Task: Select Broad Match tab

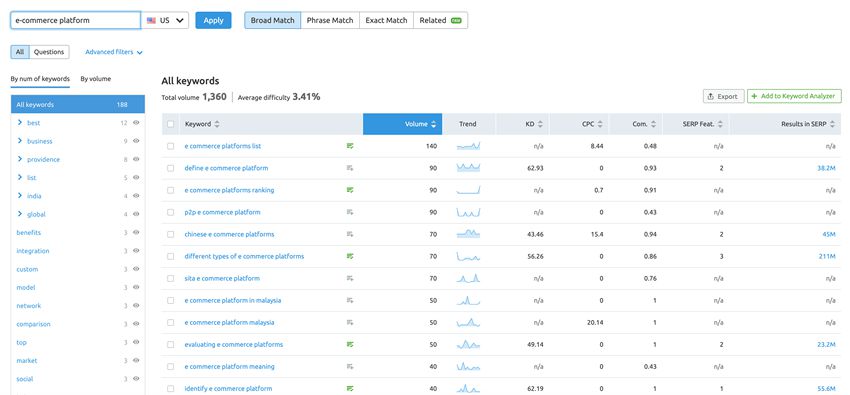Action: coord(273,20)
